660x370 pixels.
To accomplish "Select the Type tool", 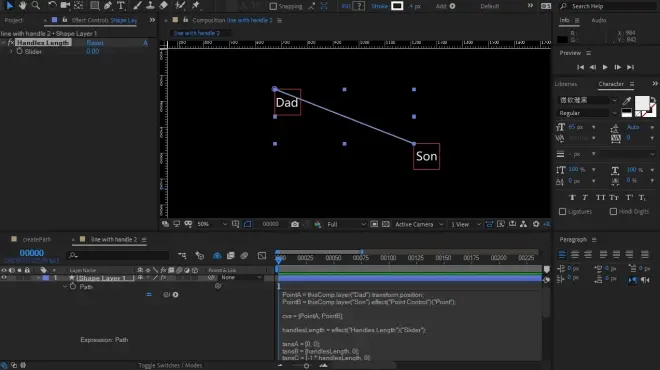I will 121,5.
